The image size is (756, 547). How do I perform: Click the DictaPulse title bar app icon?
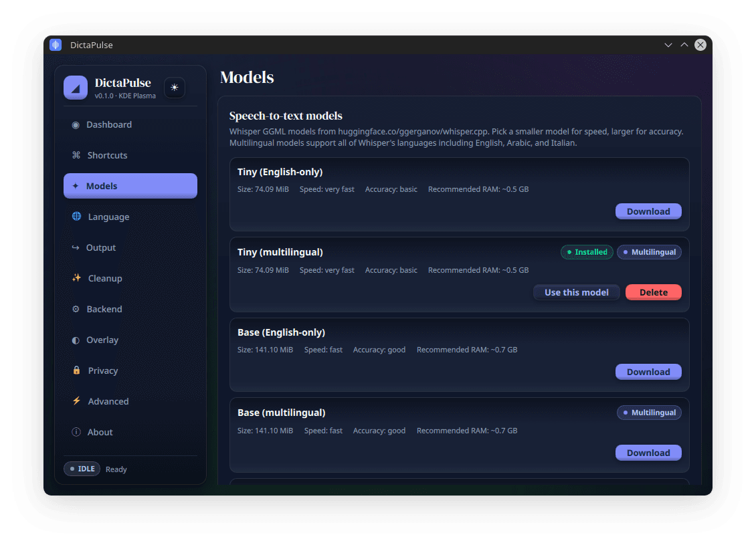point(56,45)
